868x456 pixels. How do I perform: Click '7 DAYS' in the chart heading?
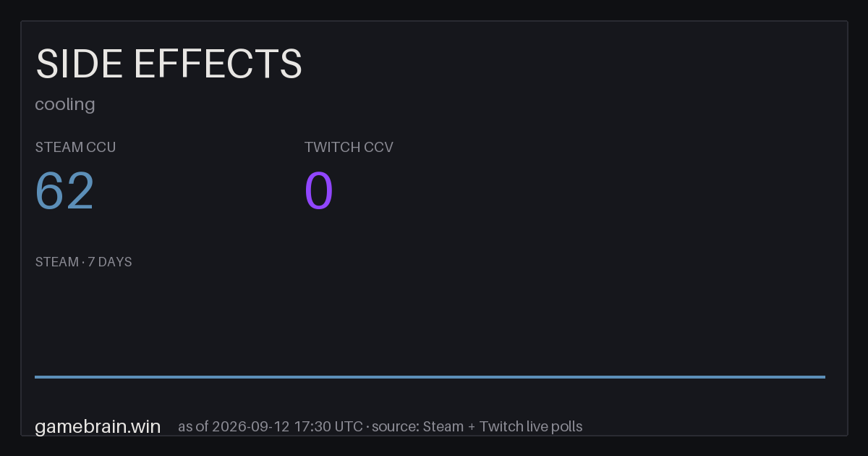[x=110, y=262]
